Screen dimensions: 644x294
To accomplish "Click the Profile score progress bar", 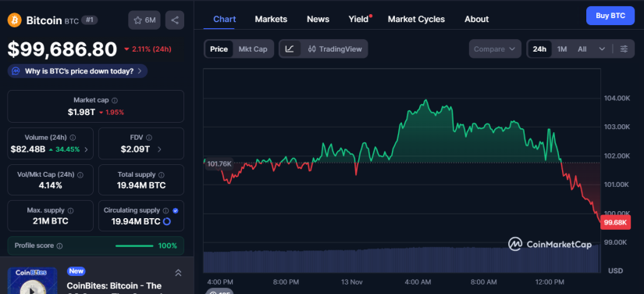I will tap(134, 246).
